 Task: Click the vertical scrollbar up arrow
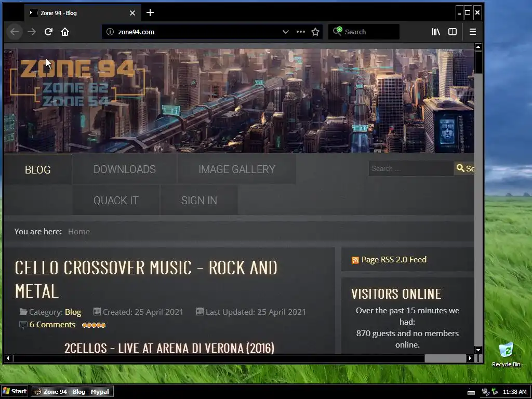click(x=478, y=46)
